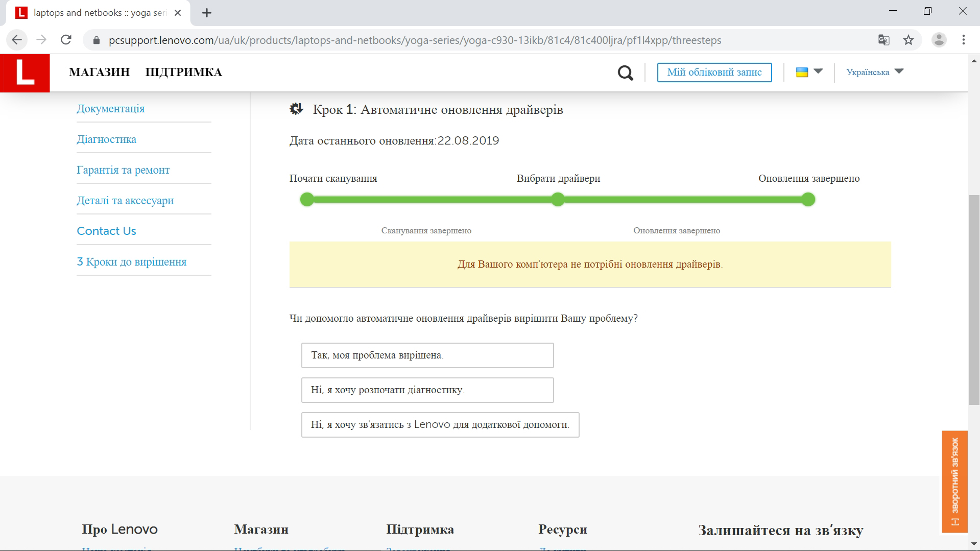Open Діагностика in the sidebar
The image size is (980, 551).
tap(106, 139)
